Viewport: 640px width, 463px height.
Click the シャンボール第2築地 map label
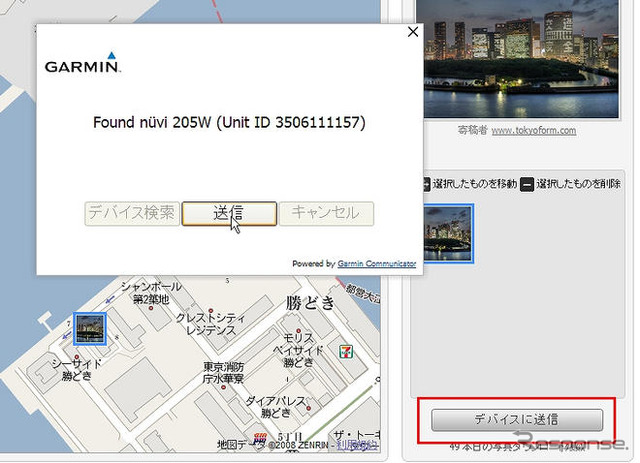[x=151, y=293]
